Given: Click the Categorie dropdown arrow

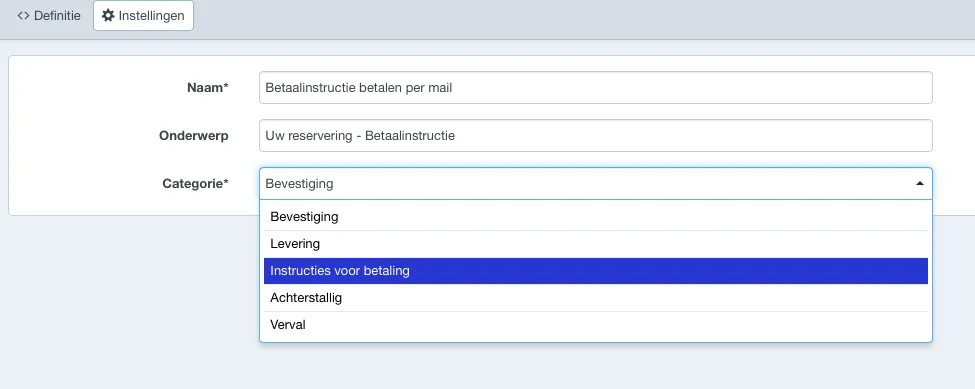Looking at the screenshot, I should [920, 183].
